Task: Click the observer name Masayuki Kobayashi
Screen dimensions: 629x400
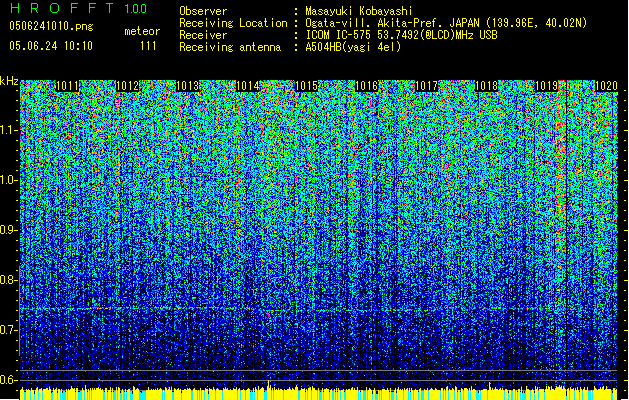Action: (x=359, y=11)
